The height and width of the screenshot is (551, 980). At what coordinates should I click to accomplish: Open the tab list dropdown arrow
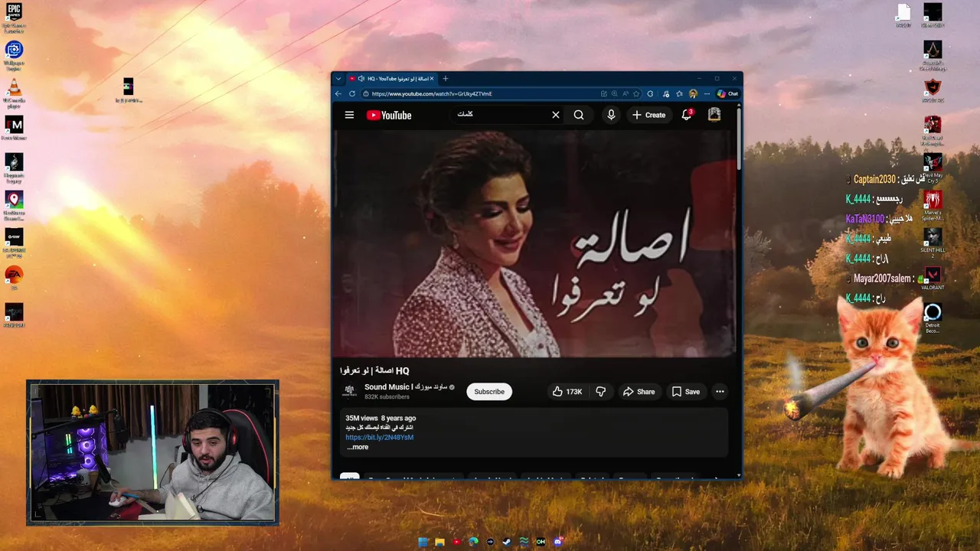tap(338, 78)
